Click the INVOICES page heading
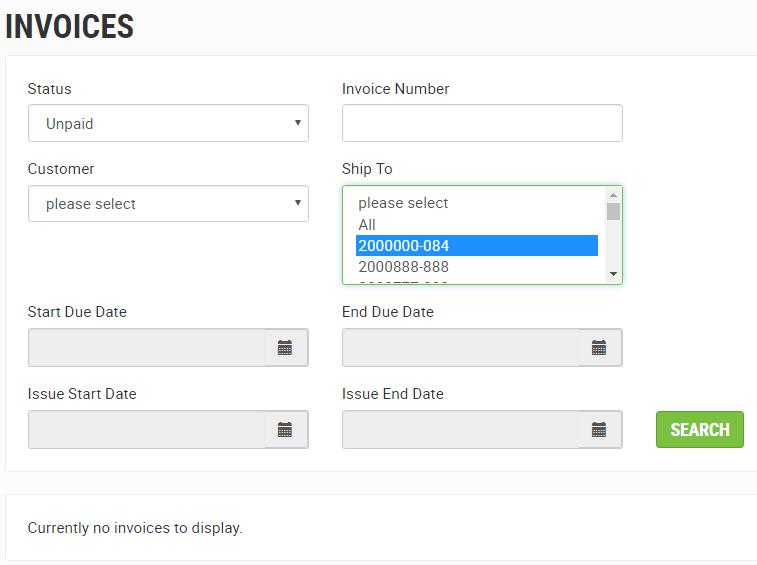Viewport: 757px width, 565px height. (70, 26)
